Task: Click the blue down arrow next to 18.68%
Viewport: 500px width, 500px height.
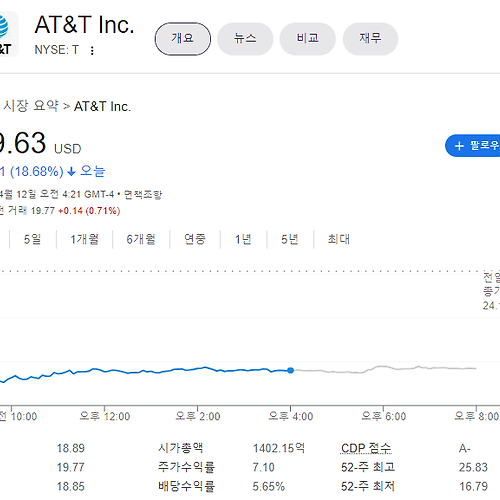Action: (x=71, y=172)
